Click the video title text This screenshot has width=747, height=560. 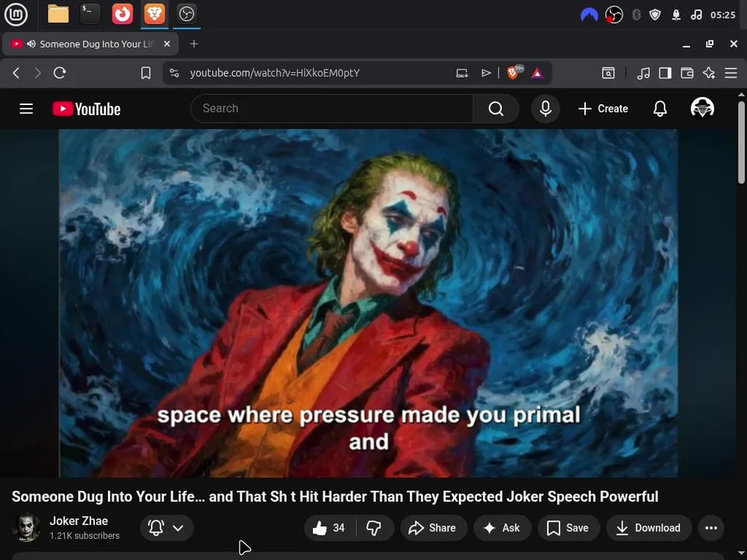click(x=335, y=497)
